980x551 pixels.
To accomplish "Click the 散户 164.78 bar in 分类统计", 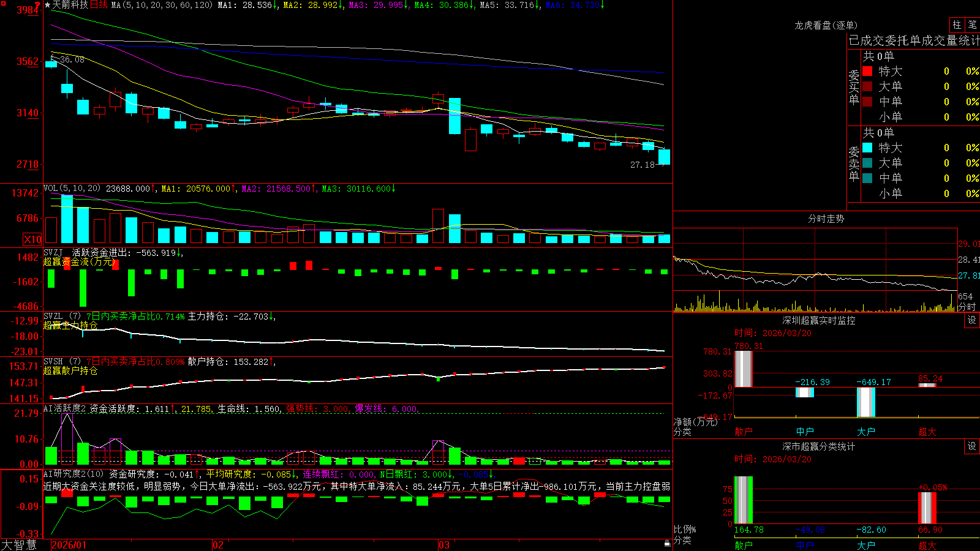I will pos(744,500).
